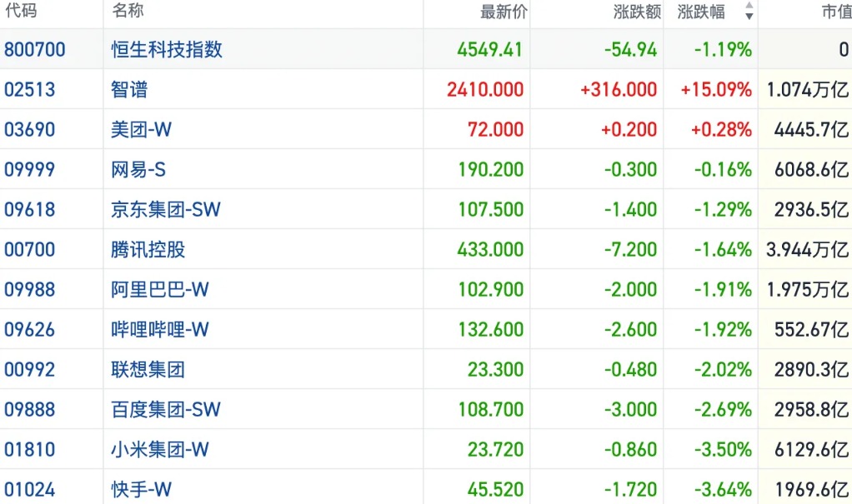Viewport: 852px width, 504px height.
Task: Open the 联想集团 stock name
Action: click(148, 370)
